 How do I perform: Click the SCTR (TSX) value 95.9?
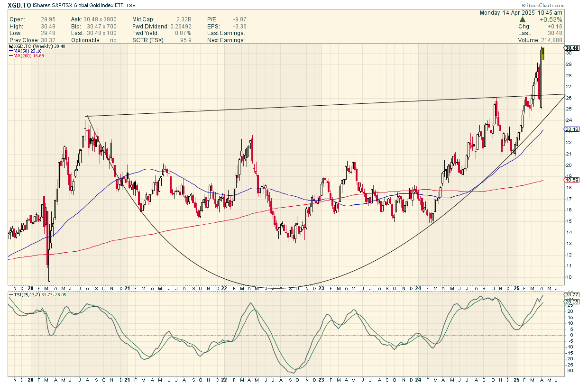tap(186, 40)
